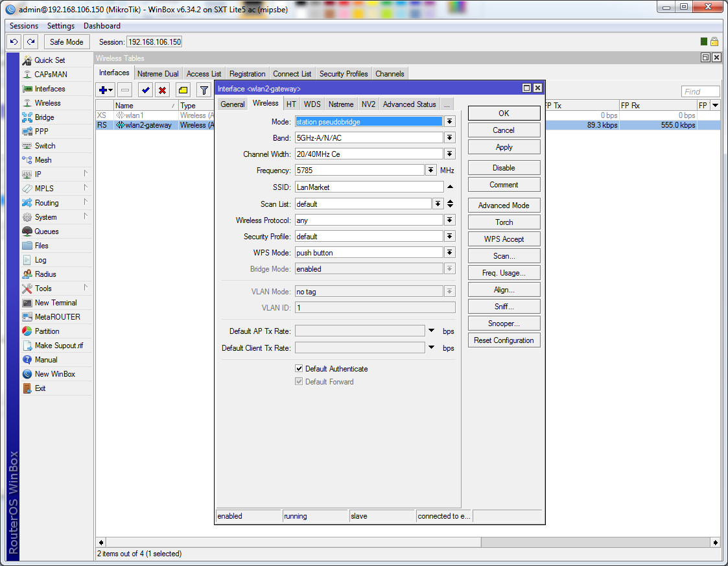Click the Apply button
The width and height of the screenshot is (728, 566).
pyautogui.click(x=504, y=147)
